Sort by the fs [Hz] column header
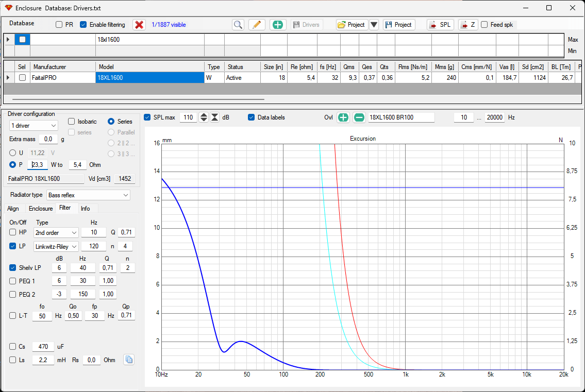Viewport: 585px width, 392px height. pos(328,67)
